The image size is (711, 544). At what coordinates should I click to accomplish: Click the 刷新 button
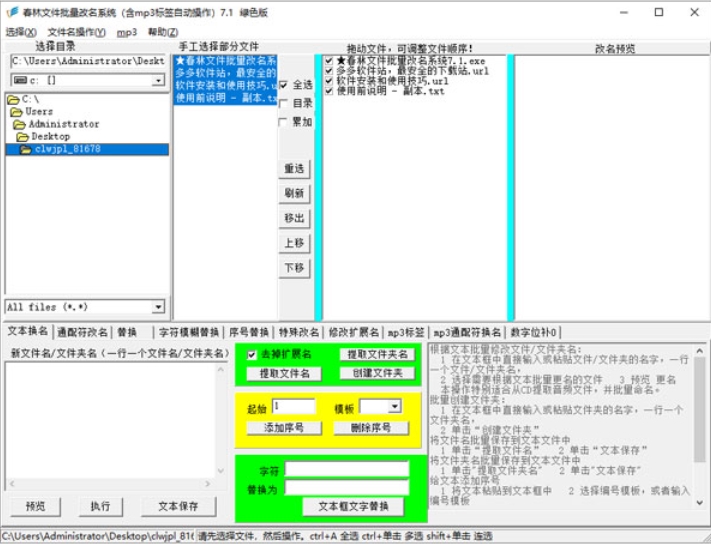coord(294,193)
